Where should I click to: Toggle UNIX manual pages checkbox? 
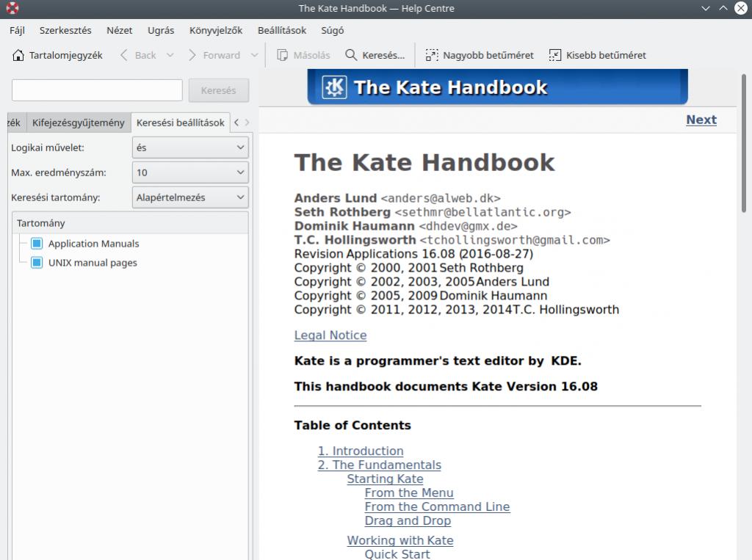[37, 263]
